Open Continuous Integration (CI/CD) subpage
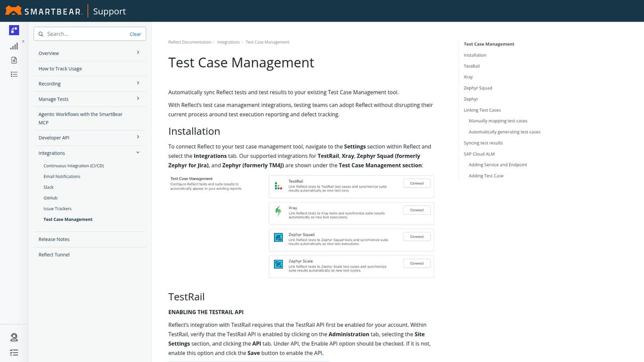The width and height of the screenshot is (644, 362). click(73, 166)
